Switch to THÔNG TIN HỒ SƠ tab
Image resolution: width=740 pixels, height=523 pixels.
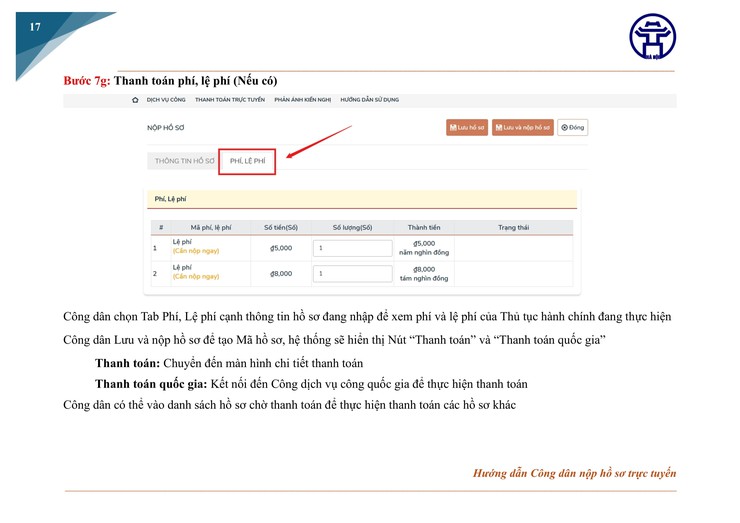pos(184,161)
